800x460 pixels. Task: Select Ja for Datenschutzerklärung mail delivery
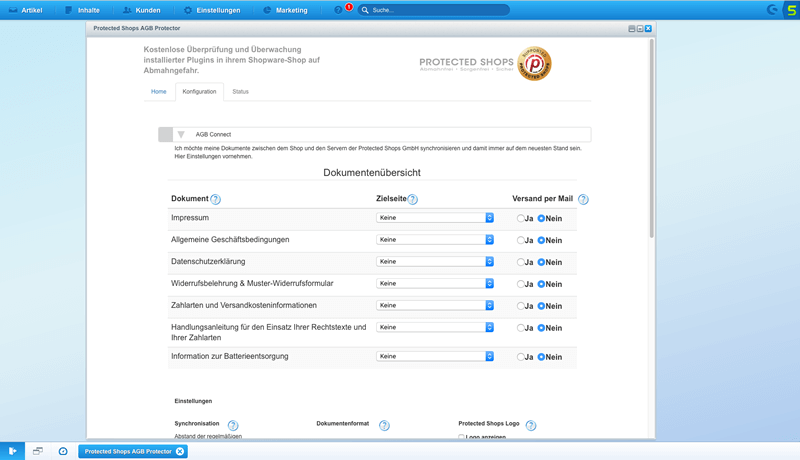pyautogui.click(x=520, y=262)
